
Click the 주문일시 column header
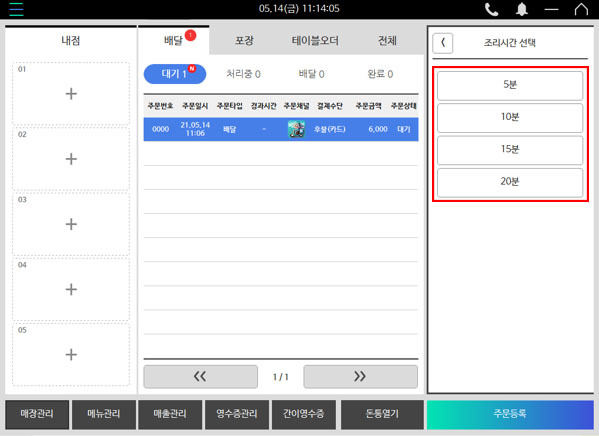[195, 106]
